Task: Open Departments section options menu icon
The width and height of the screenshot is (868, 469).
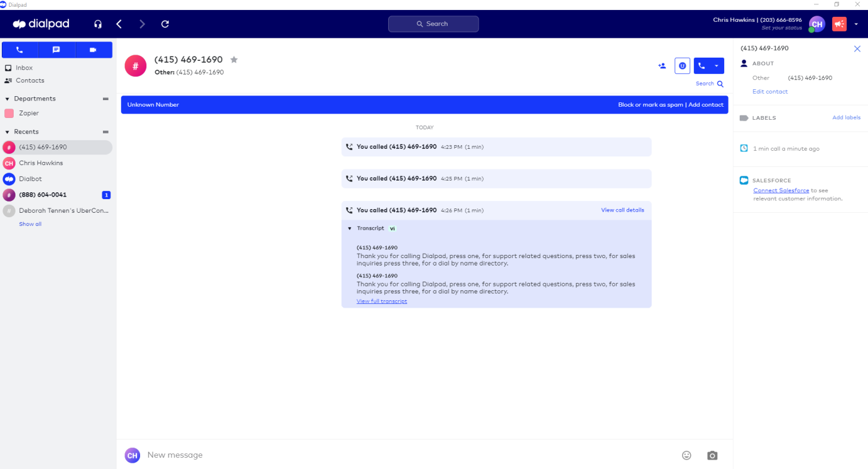Action: point(105,99)
